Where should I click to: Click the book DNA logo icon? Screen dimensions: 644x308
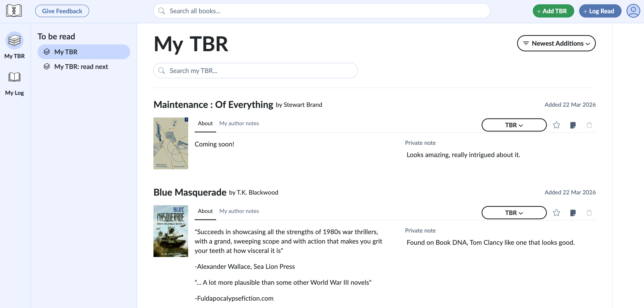click(14, 11)
